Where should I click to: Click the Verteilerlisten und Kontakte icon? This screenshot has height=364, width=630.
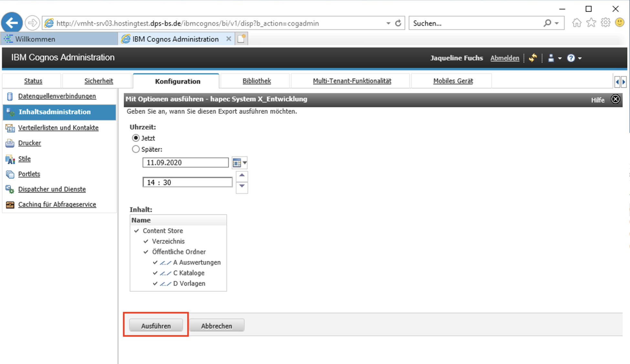[x=10, y=128]
